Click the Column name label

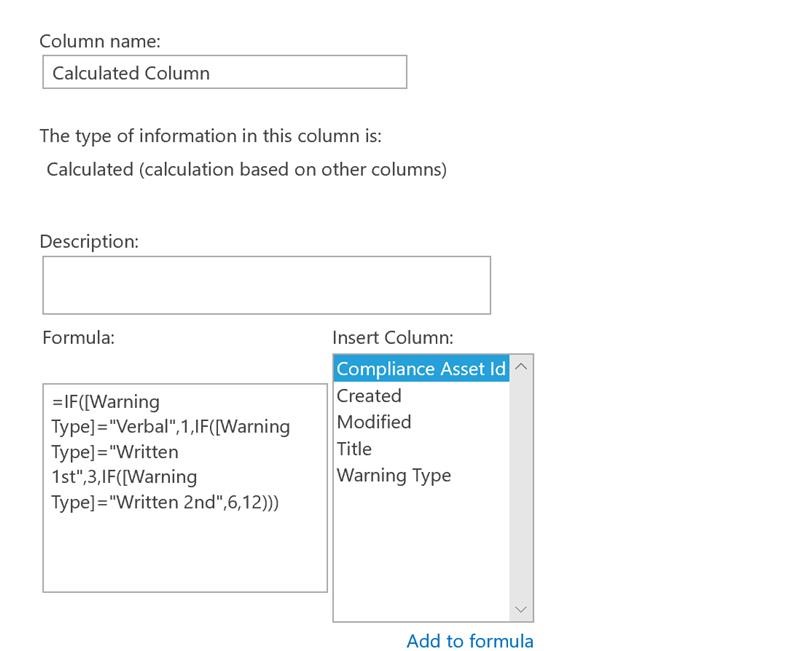[100, 41]
